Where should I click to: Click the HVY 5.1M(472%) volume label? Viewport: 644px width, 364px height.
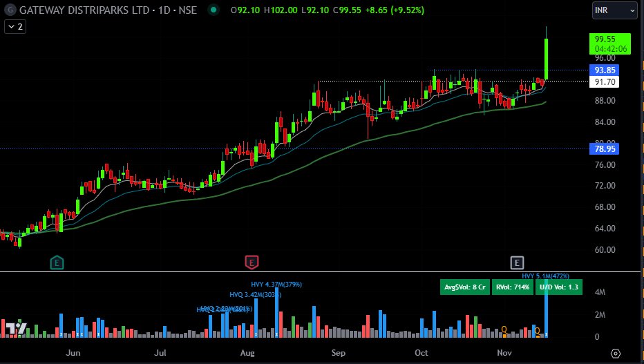tap(545, 276)
